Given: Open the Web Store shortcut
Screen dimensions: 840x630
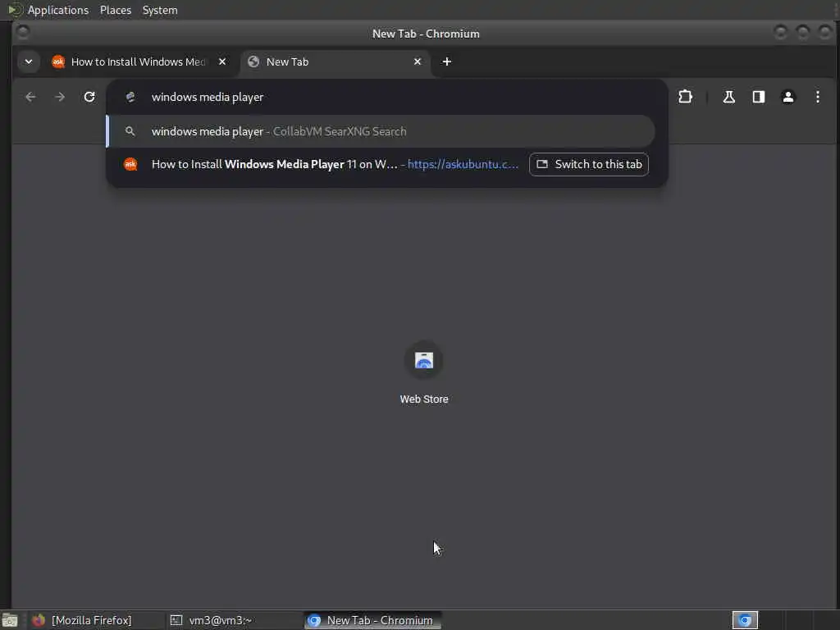Looking at the screenshot, I should pos(424,373).
